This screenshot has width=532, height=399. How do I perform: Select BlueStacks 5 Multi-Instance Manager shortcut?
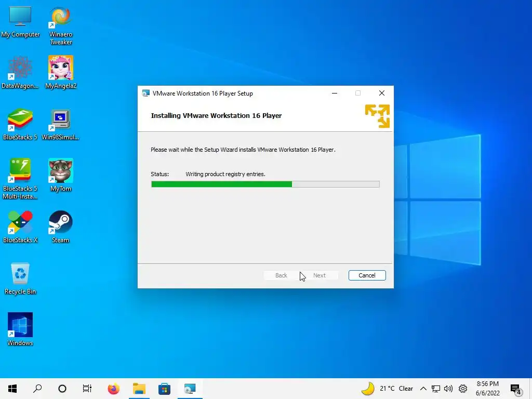(20, 179)
